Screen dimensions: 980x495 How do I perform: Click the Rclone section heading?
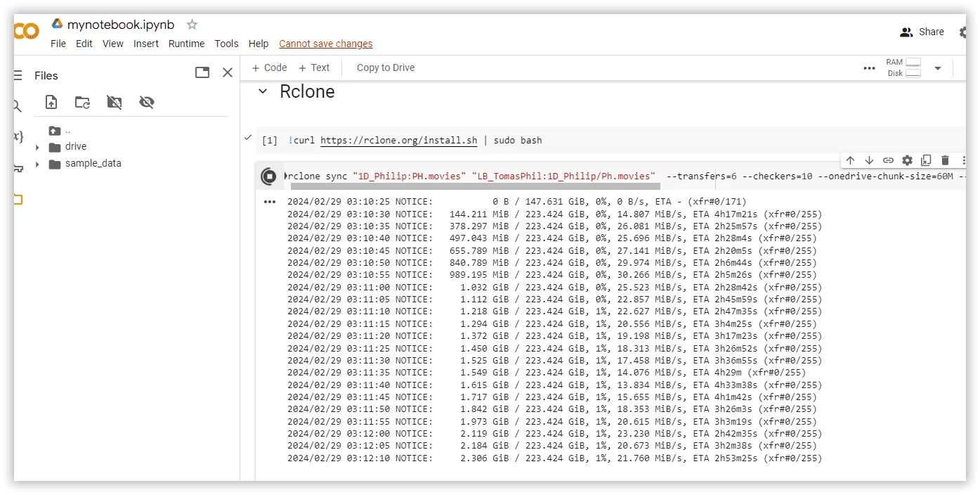pos(307,91)
